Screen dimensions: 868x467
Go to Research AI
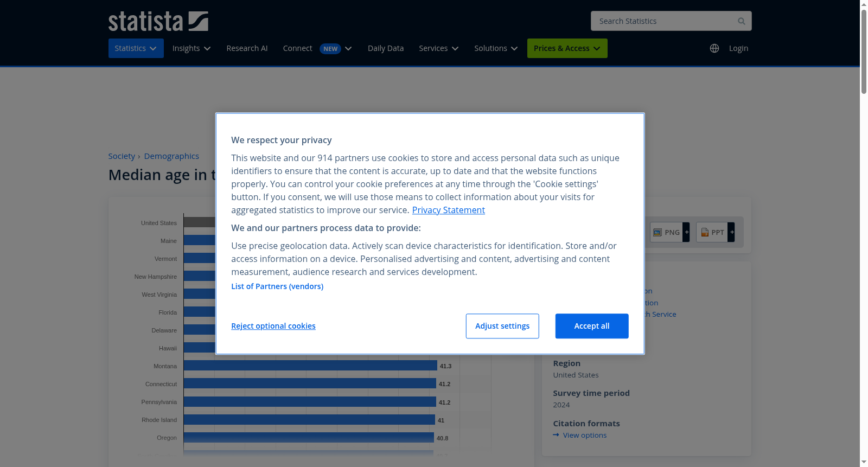pyautogui.click(x=247, y=48)
